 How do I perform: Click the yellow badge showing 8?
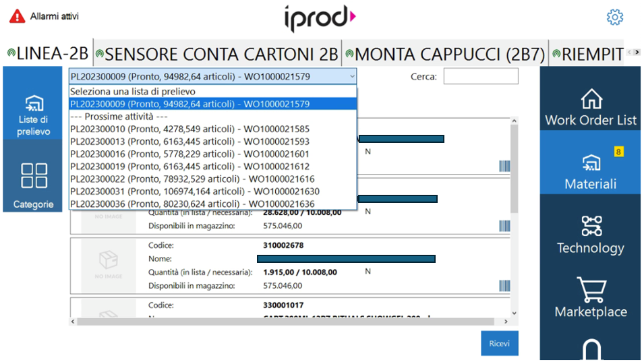618,152
